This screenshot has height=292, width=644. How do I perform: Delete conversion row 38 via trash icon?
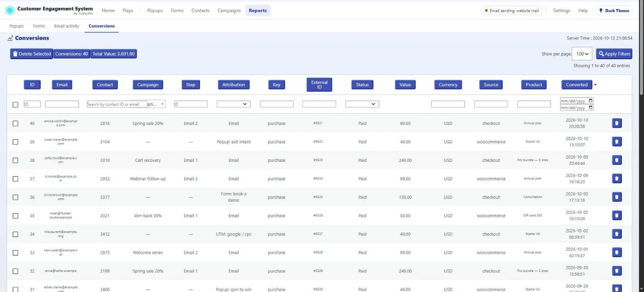point(617,160)
